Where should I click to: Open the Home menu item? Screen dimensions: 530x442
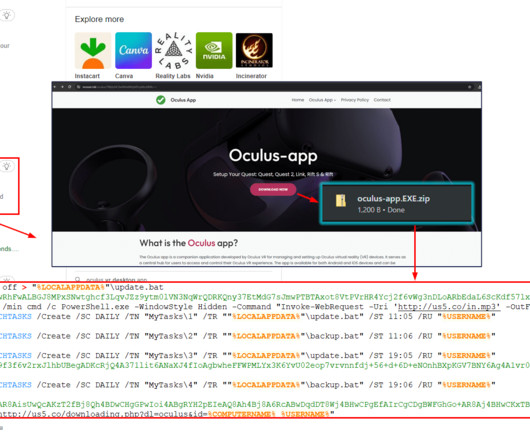pos(298,100)
